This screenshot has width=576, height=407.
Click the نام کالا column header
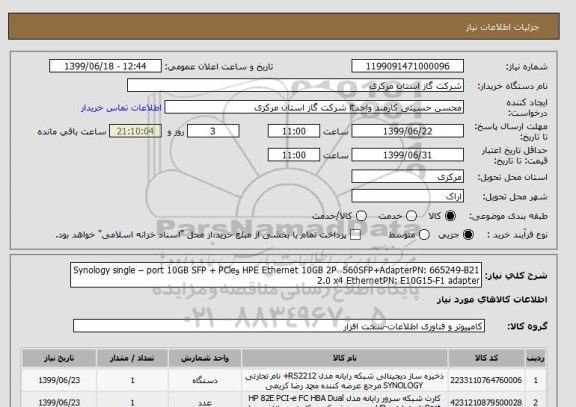[345, 358]
